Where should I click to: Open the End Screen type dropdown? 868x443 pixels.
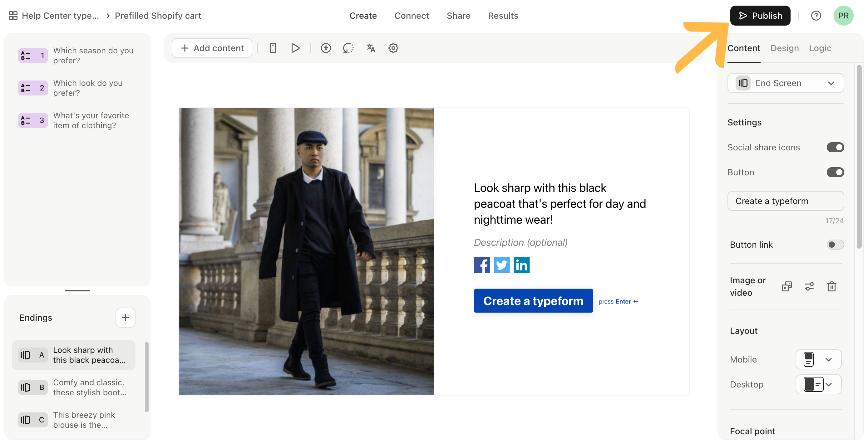click(786, 83)
